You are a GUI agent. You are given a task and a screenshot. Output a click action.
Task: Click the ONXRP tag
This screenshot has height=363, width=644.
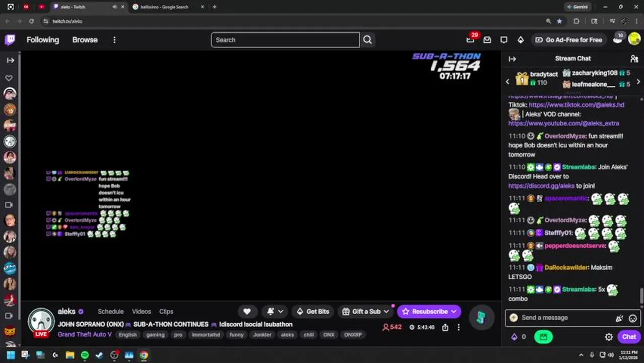(353, 335)
